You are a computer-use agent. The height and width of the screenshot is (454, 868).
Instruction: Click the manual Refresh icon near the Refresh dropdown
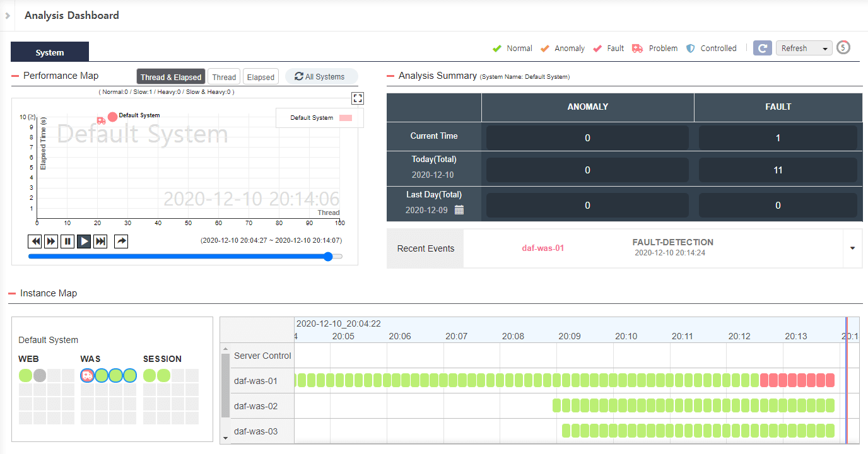coord(762,47)
